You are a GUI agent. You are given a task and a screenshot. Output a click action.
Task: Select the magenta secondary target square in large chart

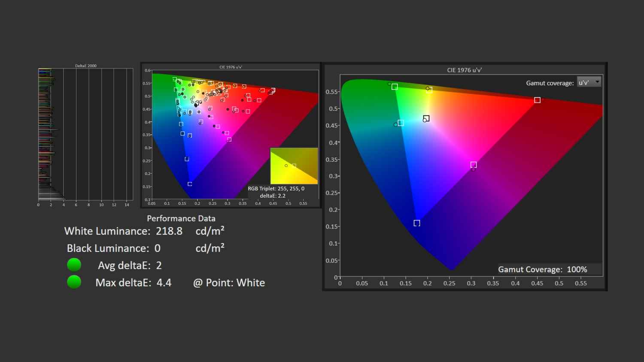[474, 165]
